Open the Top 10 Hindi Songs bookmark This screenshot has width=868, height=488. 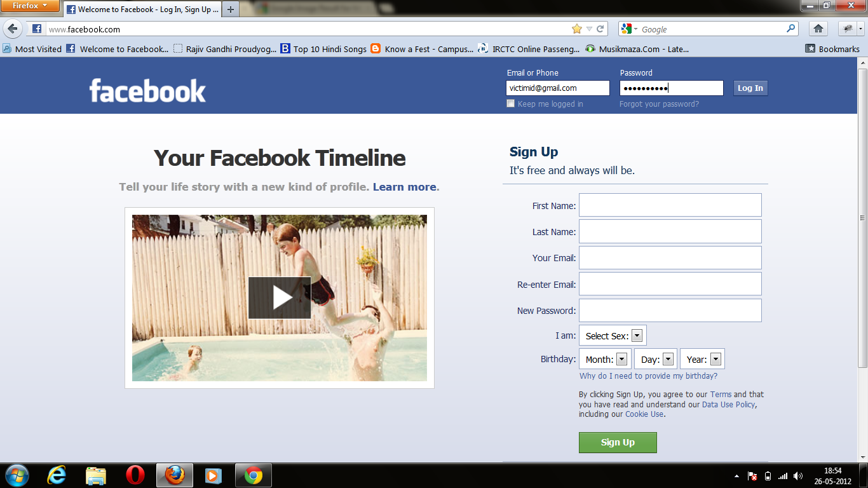pyautogui.click(x=323, y=49)
